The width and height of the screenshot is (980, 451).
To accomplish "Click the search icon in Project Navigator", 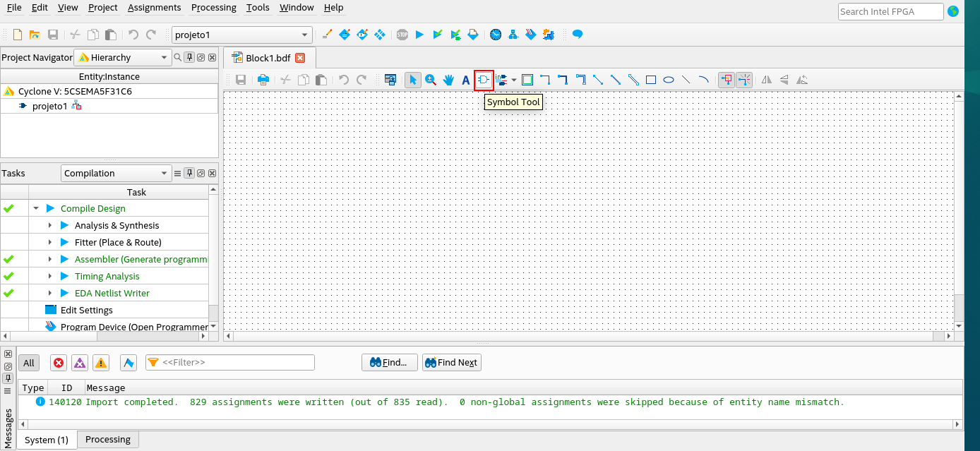I will pos(178,57).
